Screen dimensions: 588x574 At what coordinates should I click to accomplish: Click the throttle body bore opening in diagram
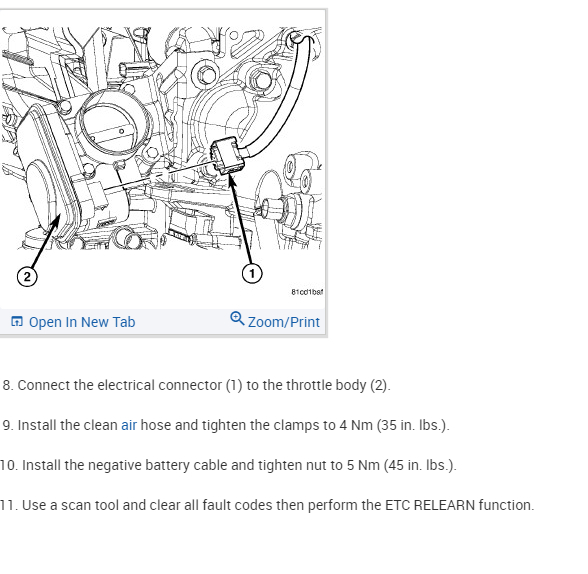[x=112, y=126]
